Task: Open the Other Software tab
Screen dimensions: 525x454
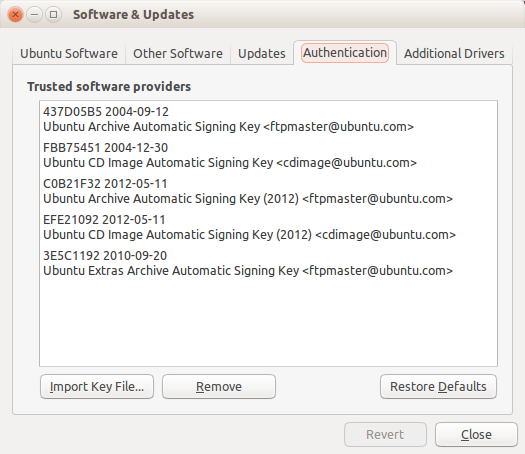Action: click(178, 53)
